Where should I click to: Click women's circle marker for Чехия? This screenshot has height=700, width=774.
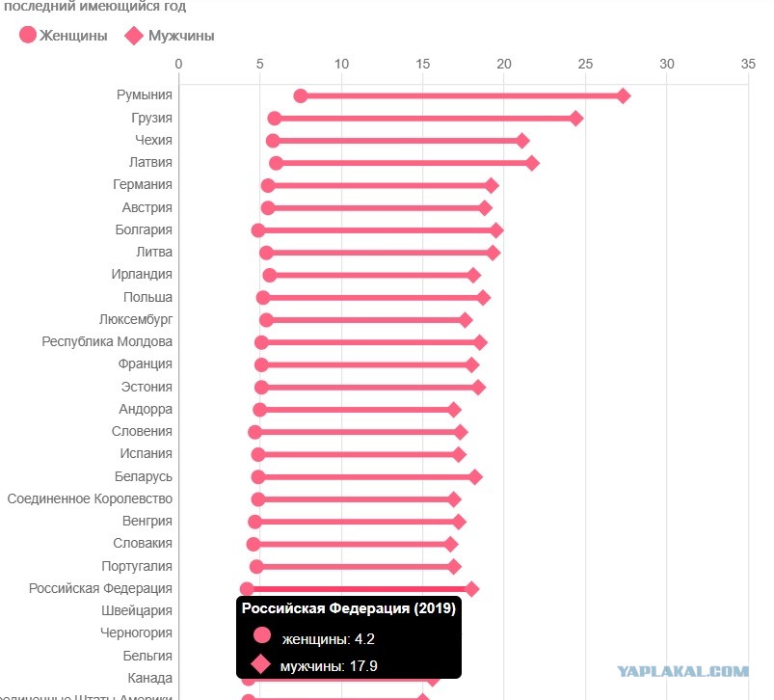tap(273, 141)
